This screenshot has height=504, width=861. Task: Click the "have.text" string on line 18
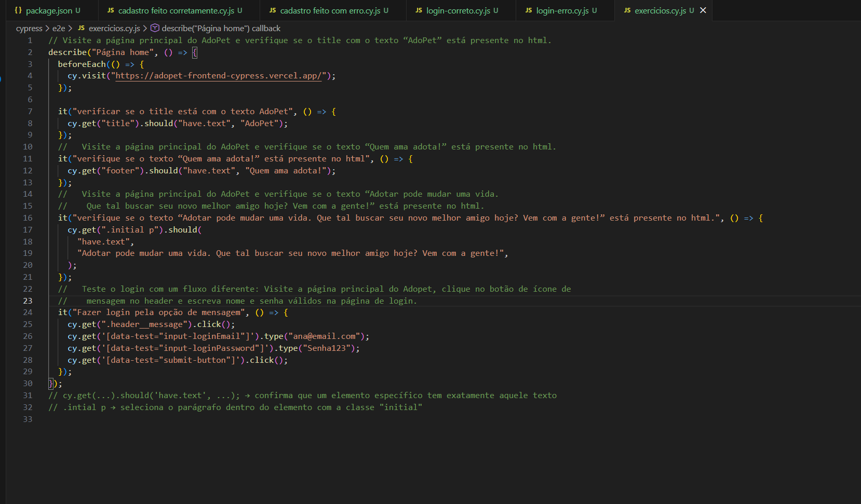[104, 242]
